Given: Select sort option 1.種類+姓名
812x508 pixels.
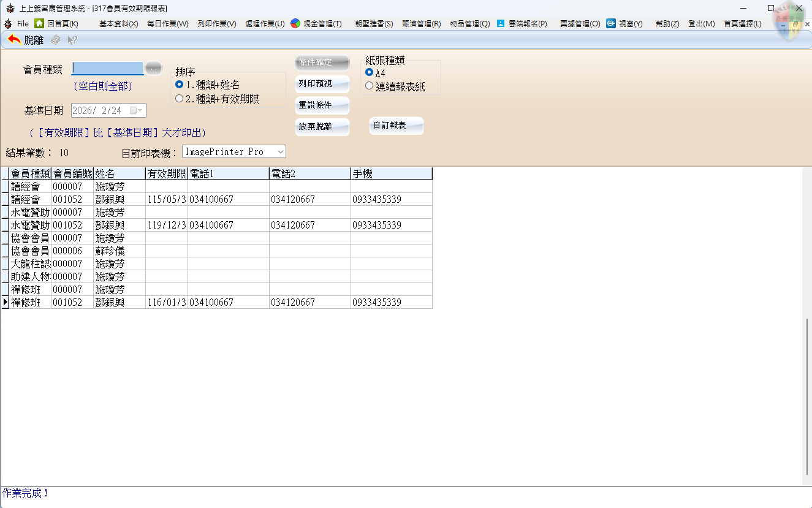Looking at the screenshot, I should tap(180, 85).
